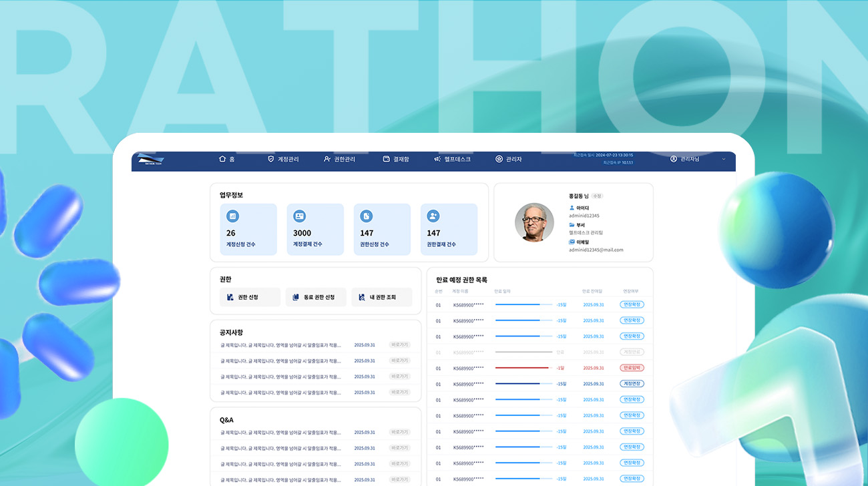Click the 계정결재 건수 card icon

tap(299, 216)
